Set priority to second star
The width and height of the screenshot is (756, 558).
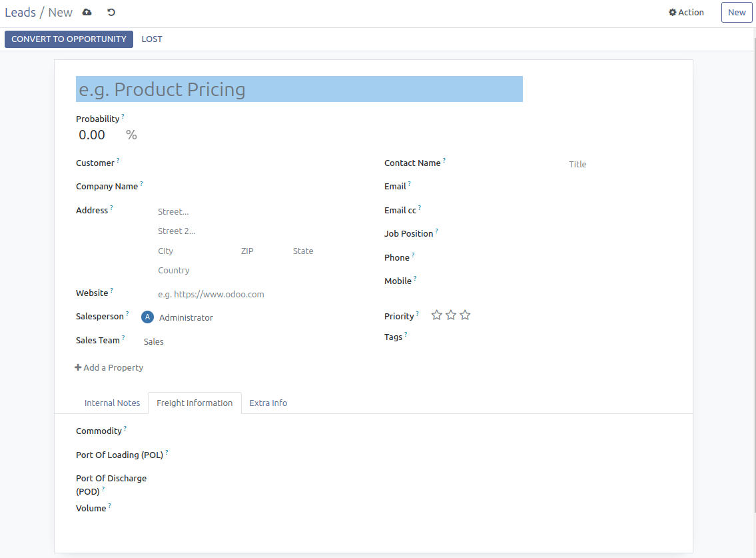tap(451, 315)
